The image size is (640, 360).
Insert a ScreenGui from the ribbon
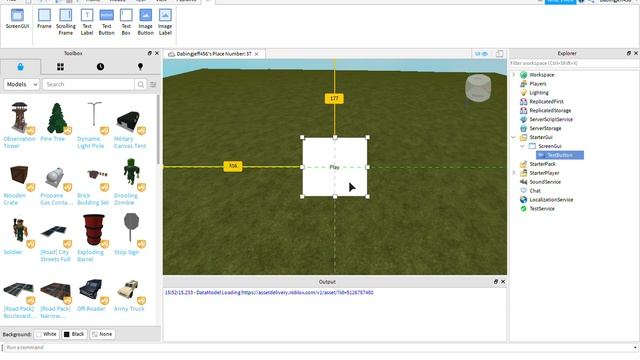click(17, 19)
